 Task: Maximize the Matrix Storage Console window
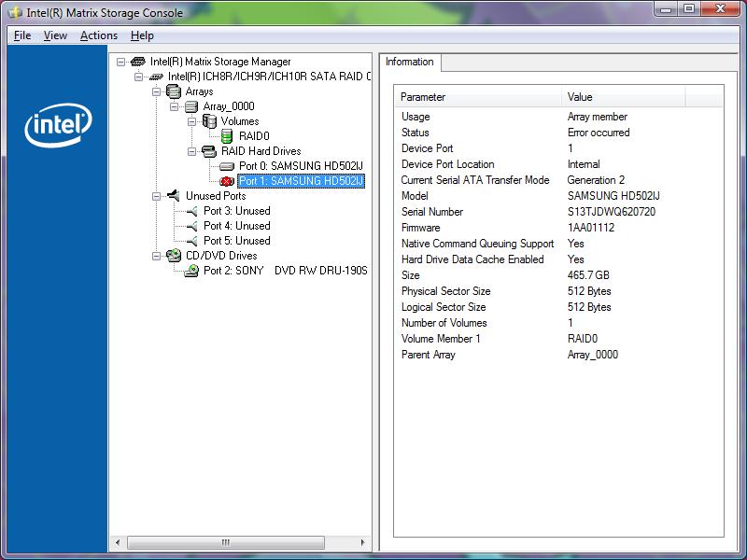[689, 9]
